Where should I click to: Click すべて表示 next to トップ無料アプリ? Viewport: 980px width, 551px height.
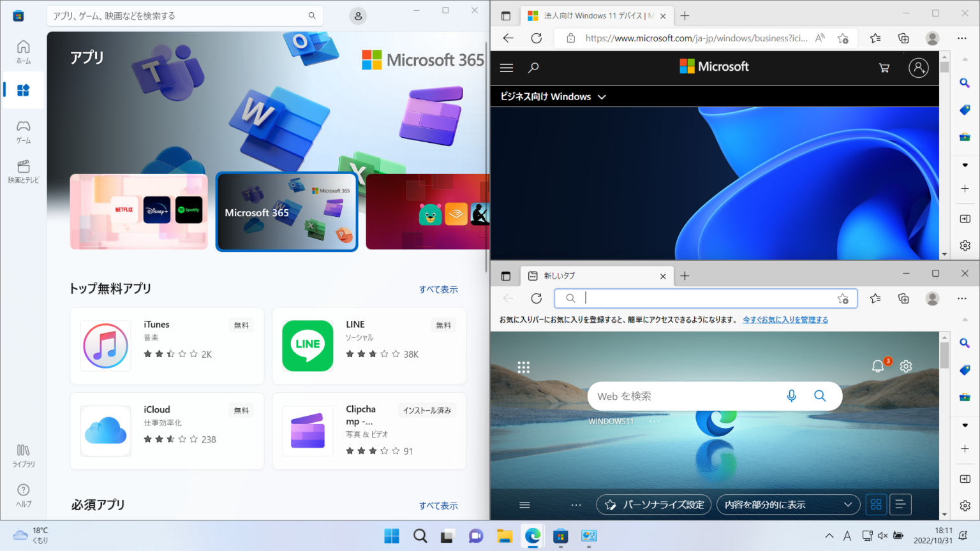438,289
